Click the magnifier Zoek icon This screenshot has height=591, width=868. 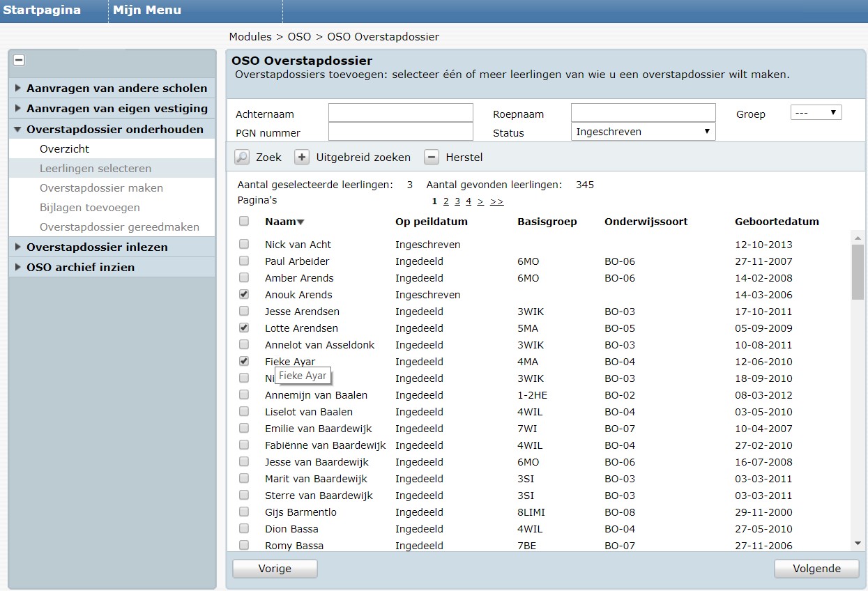click(241, 158)
